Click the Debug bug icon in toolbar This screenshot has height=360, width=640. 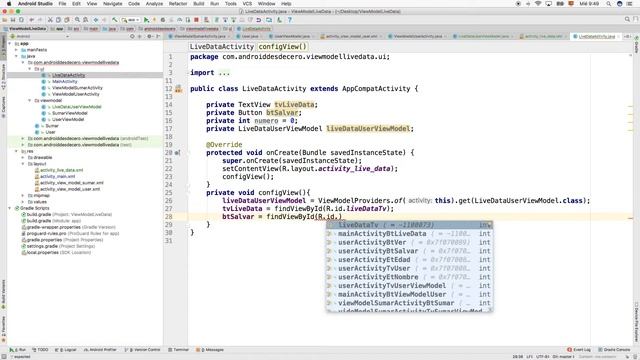tap(162, 20)
